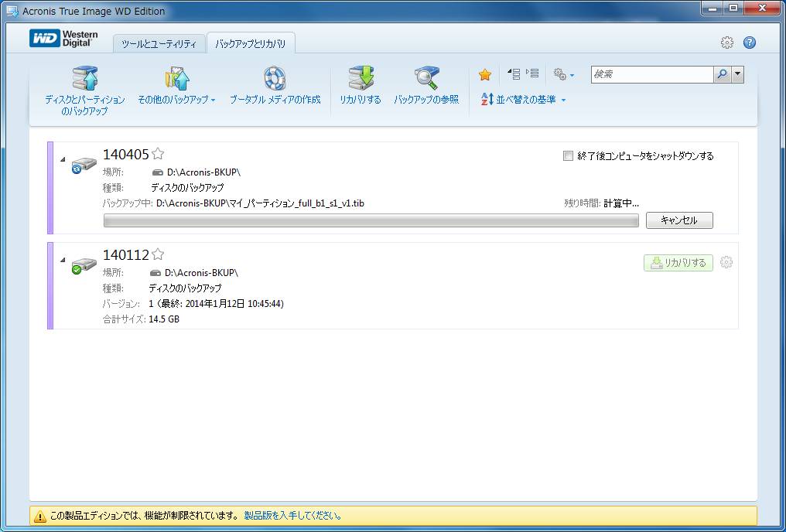Select backup name 140112
This screenshot has width=786, height=532.
[126, 255]
